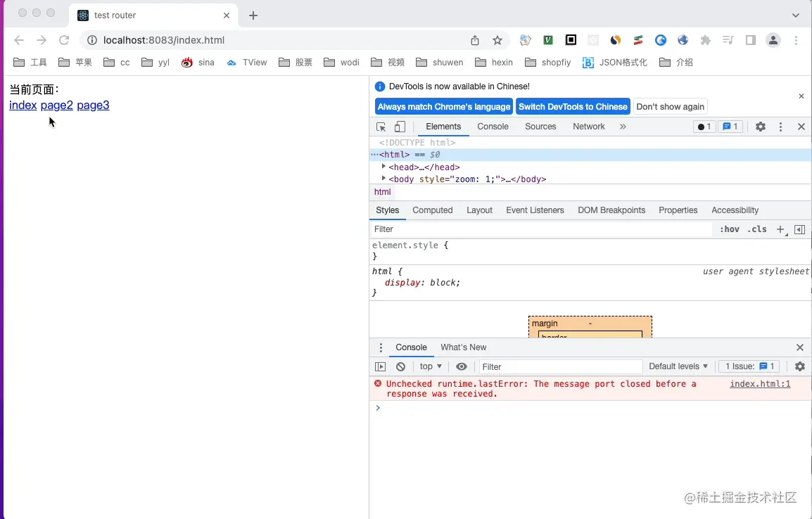Dismiss the language notification bar
Viewport: 812px width, 519px height.
click(x=801, y=96)
